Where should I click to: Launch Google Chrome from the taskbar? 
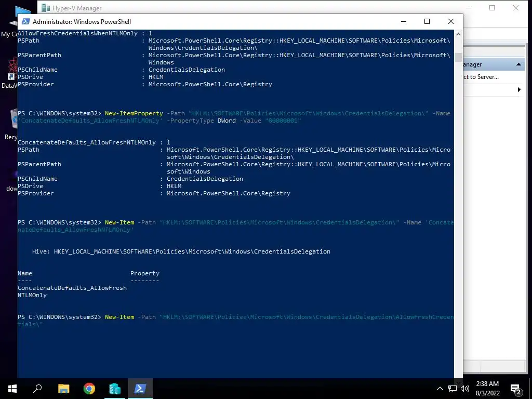coord(89,389)
